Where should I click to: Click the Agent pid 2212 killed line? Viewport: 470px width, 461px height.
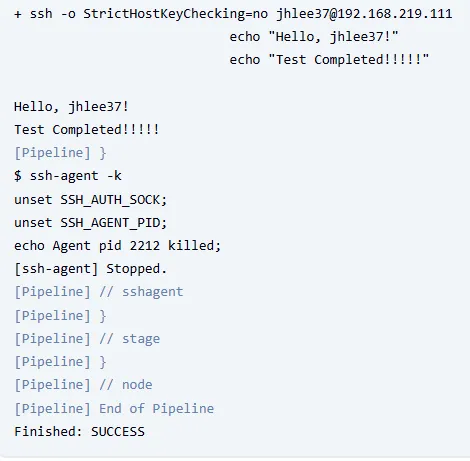coord(117,246)
